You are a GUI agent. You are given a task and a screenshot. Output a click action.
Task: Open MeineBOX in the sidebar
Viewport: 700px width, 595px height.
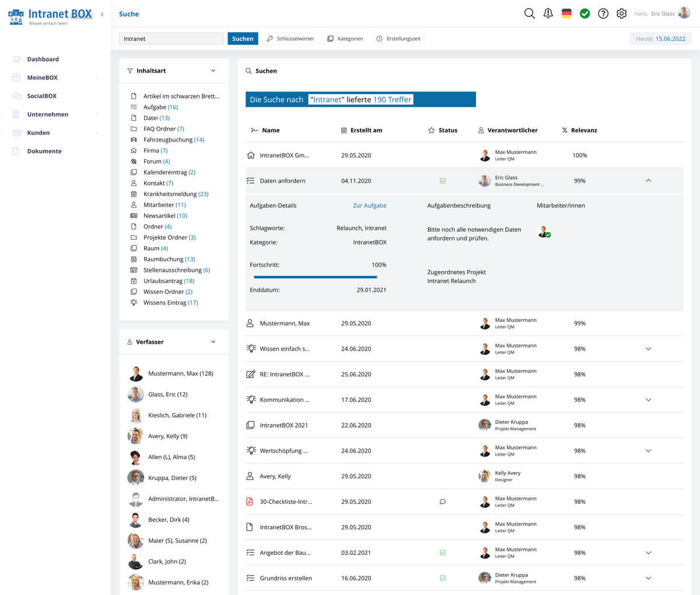click(42, 78)
